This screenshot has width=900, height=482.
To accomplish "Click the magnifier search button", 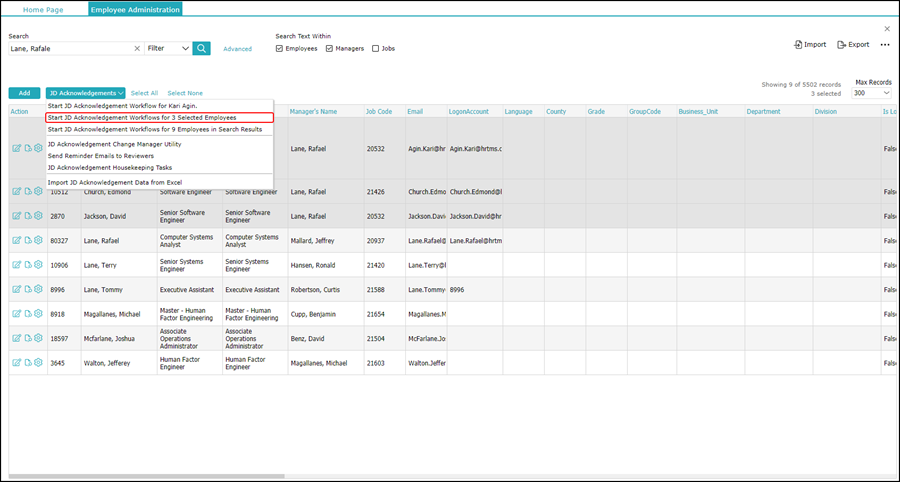I will coord(202,48).
